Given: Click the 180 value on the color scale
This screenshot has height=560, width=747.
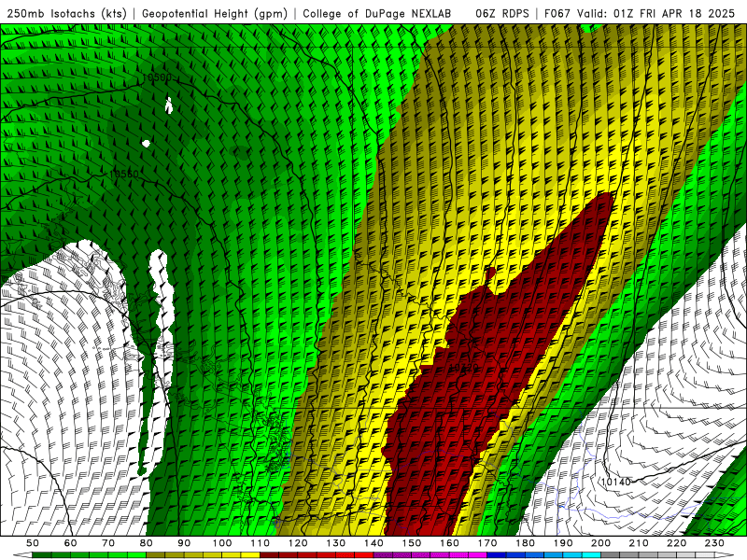Looking at the screenshot, I should [x=525, y=543].
